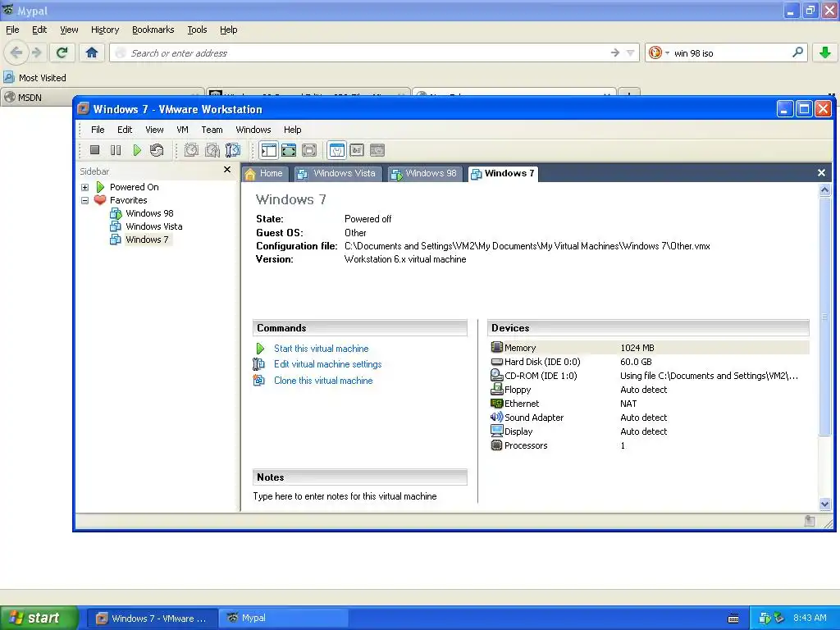Screen dimensions: 840x630
Task: Click Mypal downloads green arrow icon
Action: click(x=825, y=52)
